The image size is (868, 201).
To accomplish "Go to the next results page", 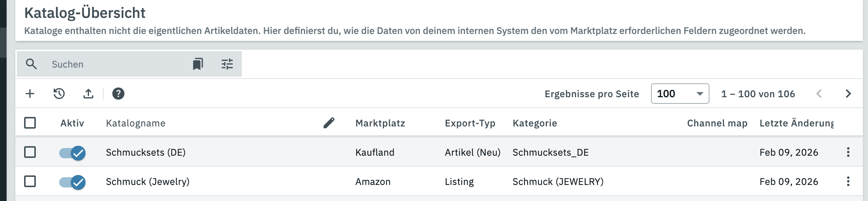I will coord(848,94).
